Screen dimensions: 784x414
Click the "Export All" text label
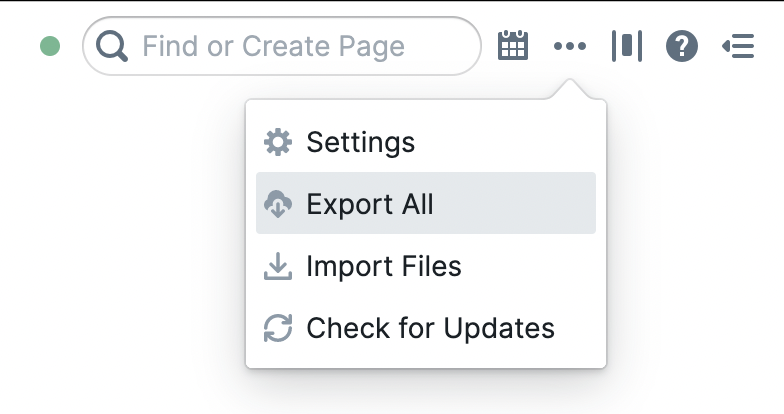pos(370,204)
